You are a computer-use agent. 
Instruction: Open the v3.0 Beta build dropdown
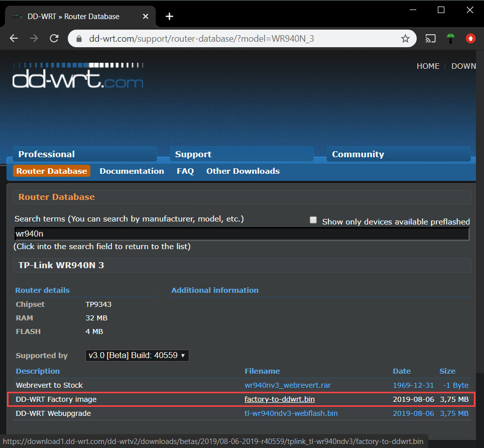coord(137,356)
